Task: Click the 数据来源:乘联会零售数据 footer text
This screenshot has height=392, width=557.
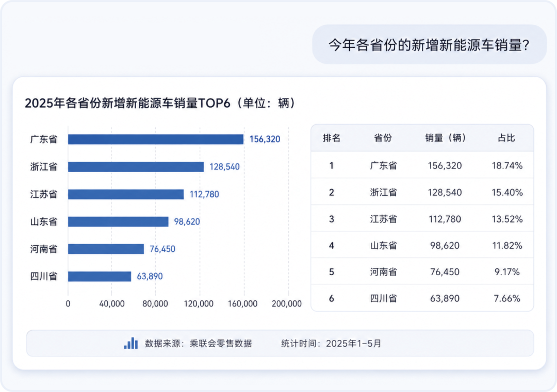Action: pyautogui.click(x=199, y=344)
